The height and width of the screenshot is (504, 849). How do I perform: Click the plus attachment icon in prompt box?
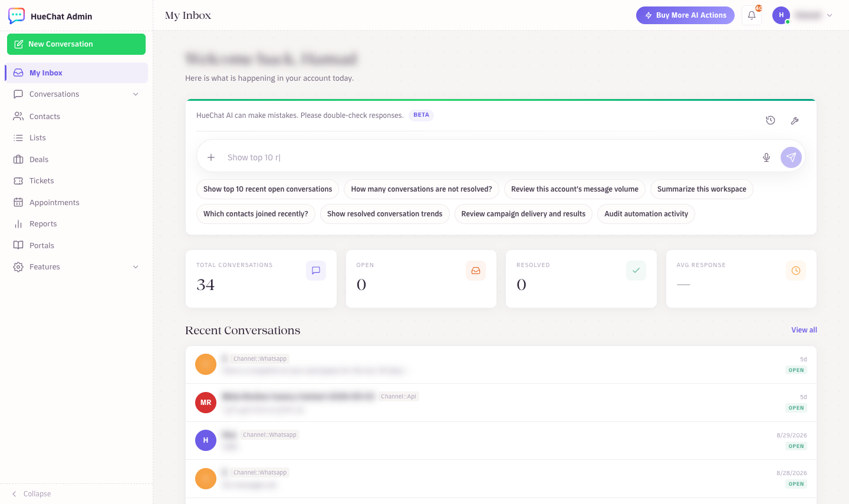[211, 157]
